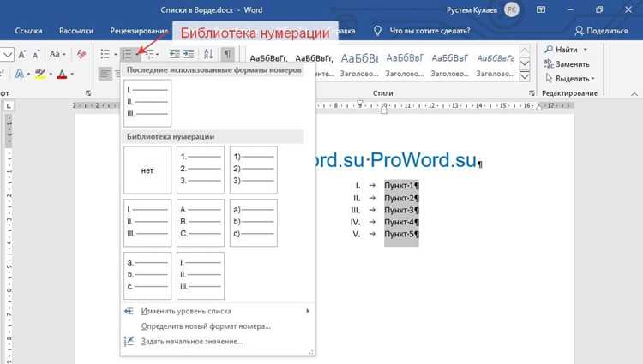
Task: Toggle the paragraph marks display
Action: (227, 54)
